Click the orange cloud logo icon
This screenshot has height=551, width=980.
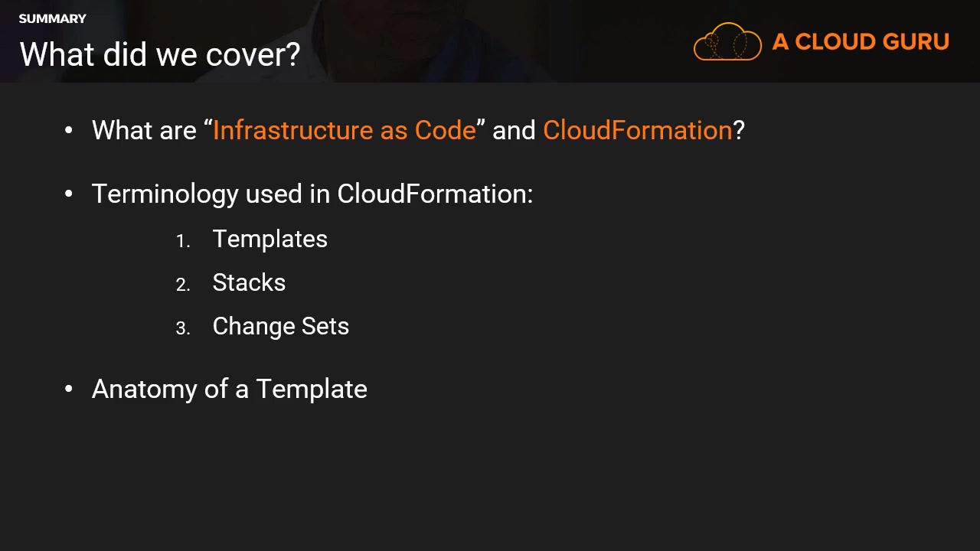(727, 42)
